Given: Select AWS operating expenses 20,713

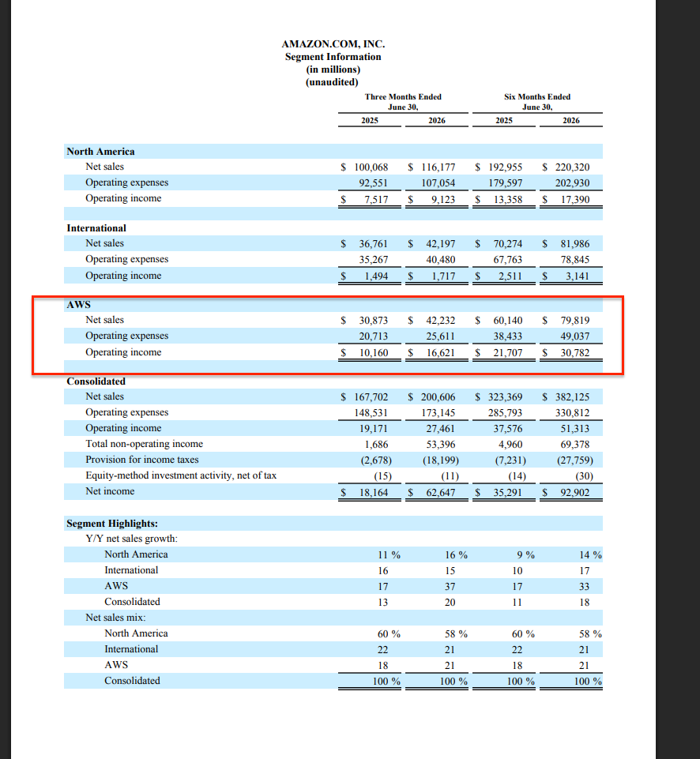Looking at the screenshot, I should (373, 336).
